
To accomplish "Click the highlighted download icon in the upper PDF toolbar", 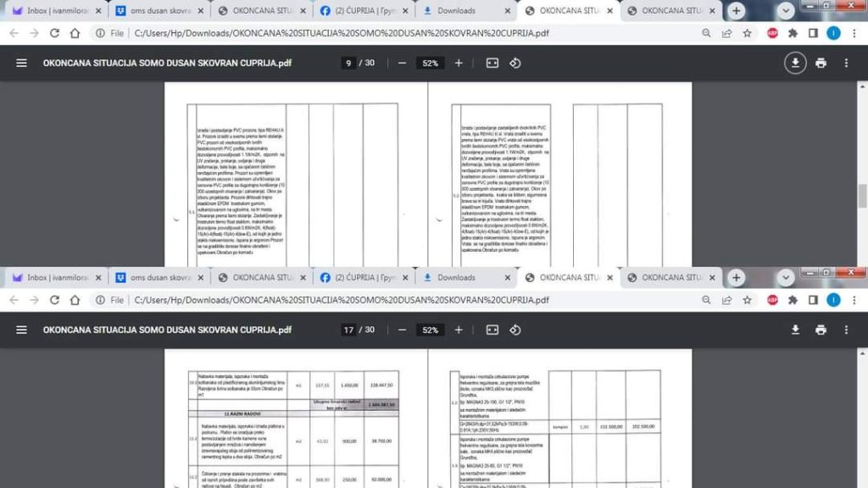I will tap(795, 64).
